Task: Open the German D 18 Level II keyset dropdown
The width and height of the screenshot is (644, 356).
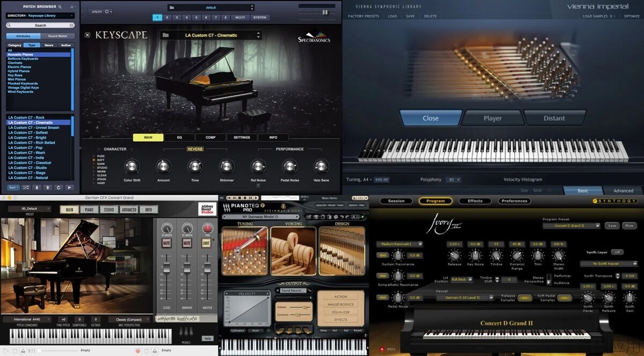Action: 465,297
